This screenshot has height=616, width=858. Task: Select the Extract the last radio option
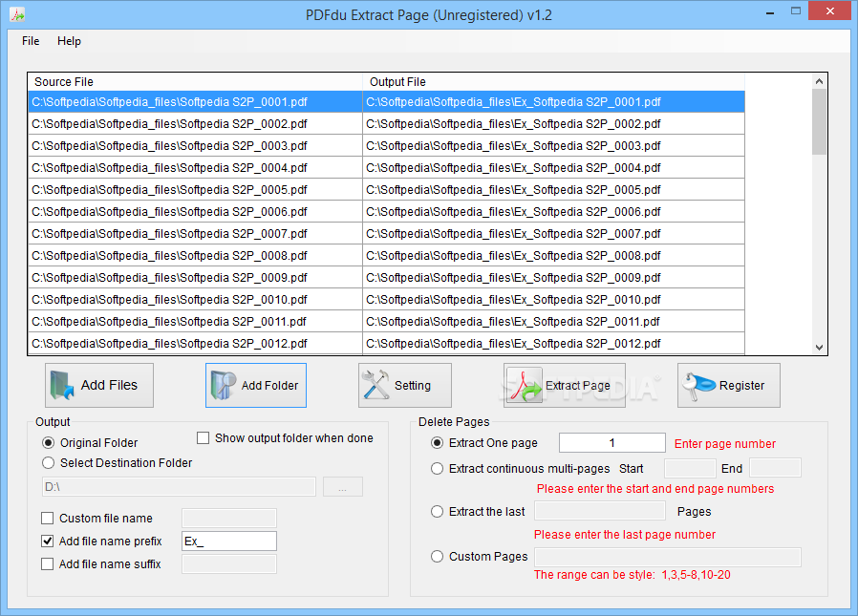coord(437,512)
